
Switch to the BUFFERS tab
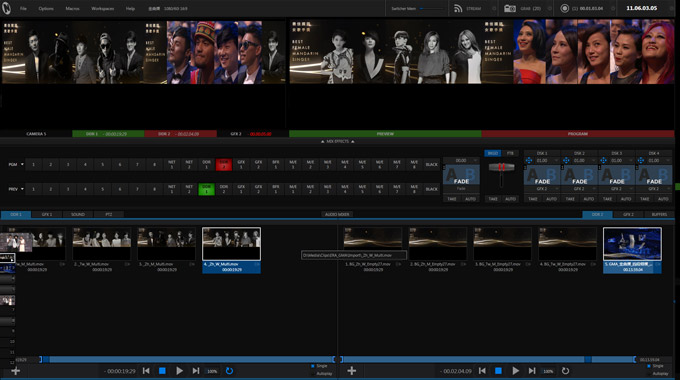659,214
